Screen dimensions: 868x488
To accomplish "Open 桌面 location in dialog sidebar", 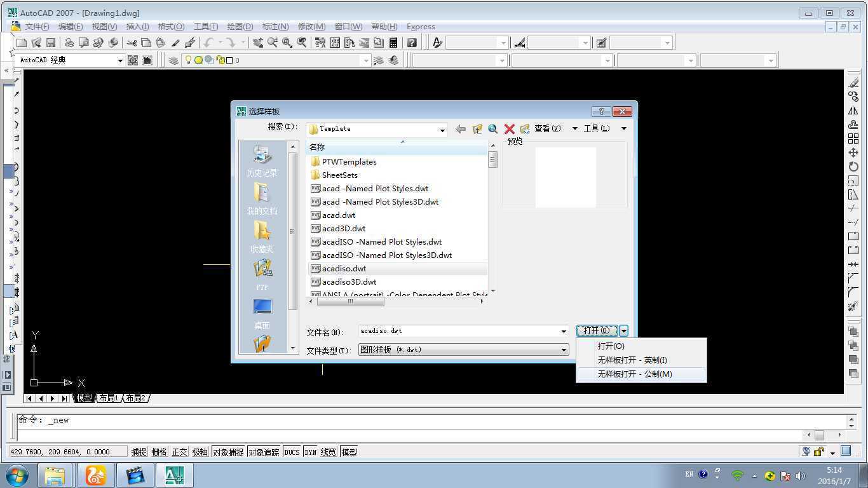I will (262, 313).
